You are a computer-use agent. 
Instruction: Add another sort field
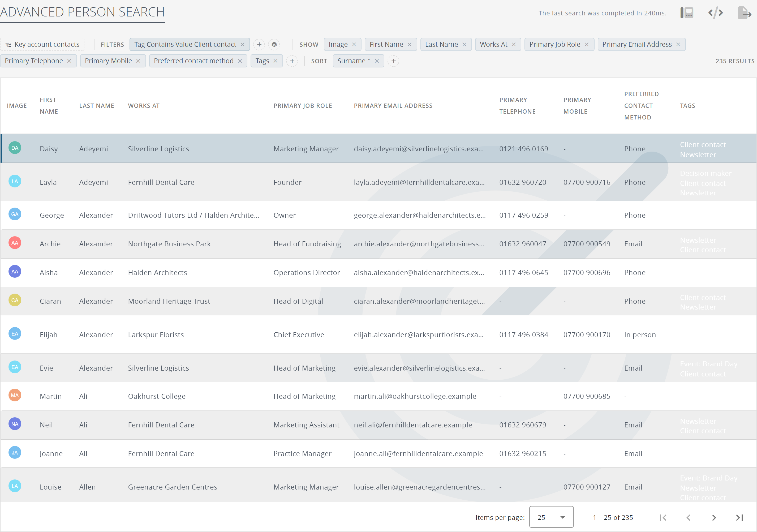point(393,61)
